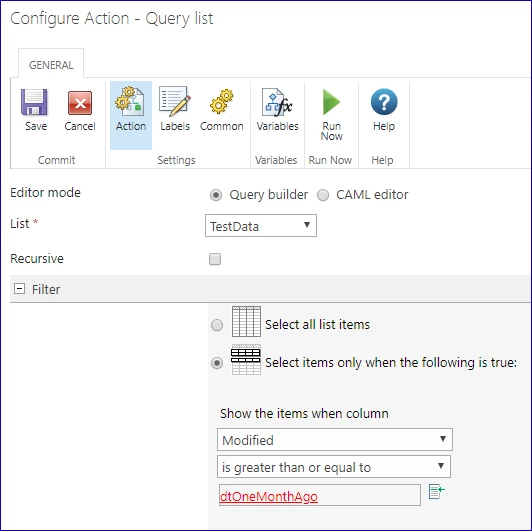Select items only when following is true

[217, 363]
